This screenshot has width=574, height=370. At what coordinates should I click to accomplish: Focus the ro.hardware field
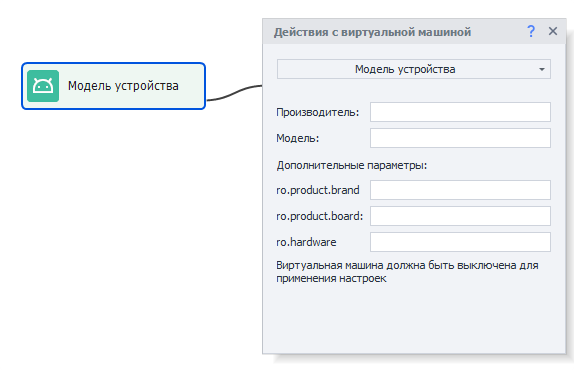coord(460,242)
